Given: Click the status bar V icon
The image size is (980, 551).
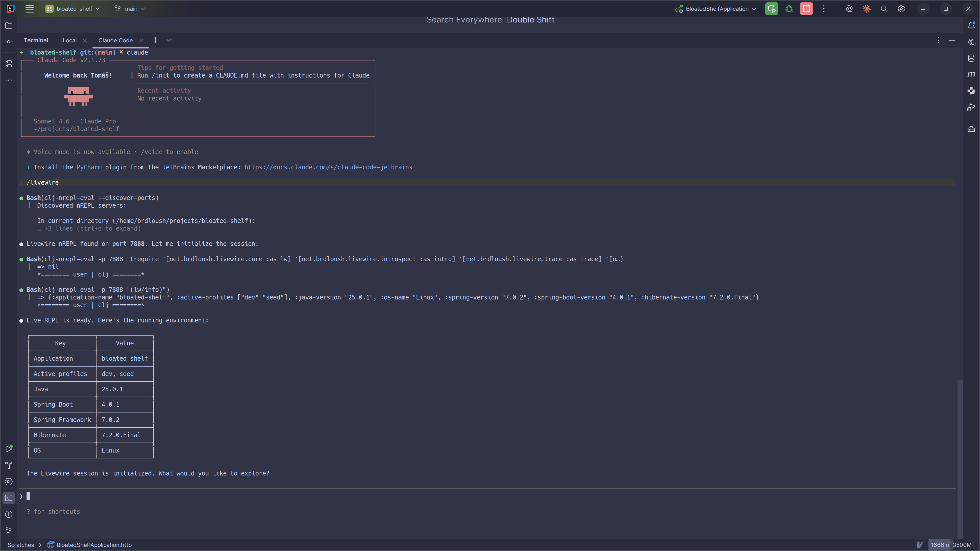Looking at the screenshot, I should [x=920, y=545].
